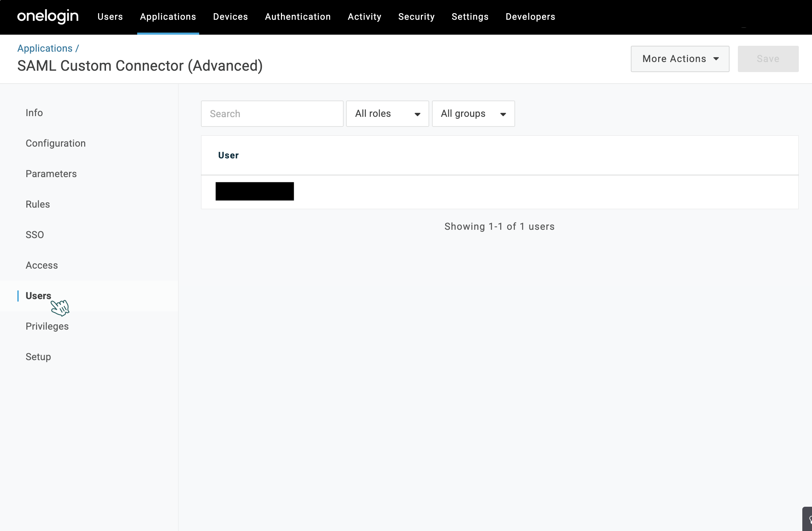The image size is (812, 531).
Task: Focus the Search users field
Action: 272,114
